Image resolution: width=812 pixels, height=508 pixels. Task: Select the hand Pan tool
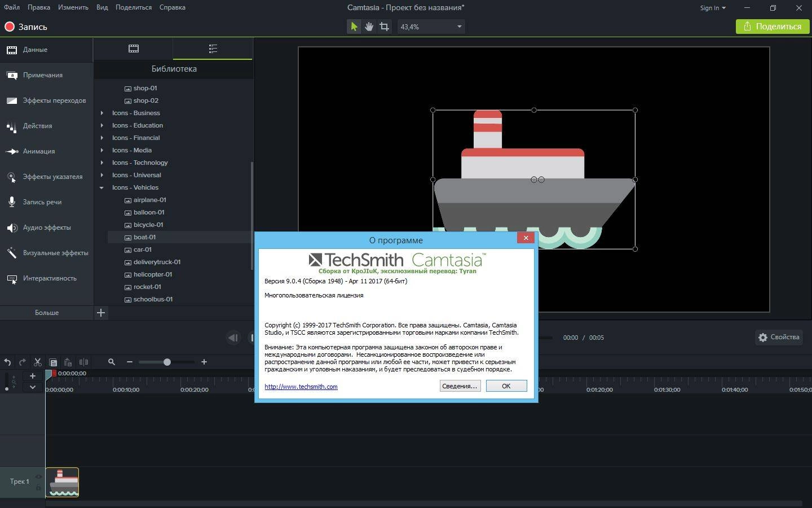tap(369, 27)
